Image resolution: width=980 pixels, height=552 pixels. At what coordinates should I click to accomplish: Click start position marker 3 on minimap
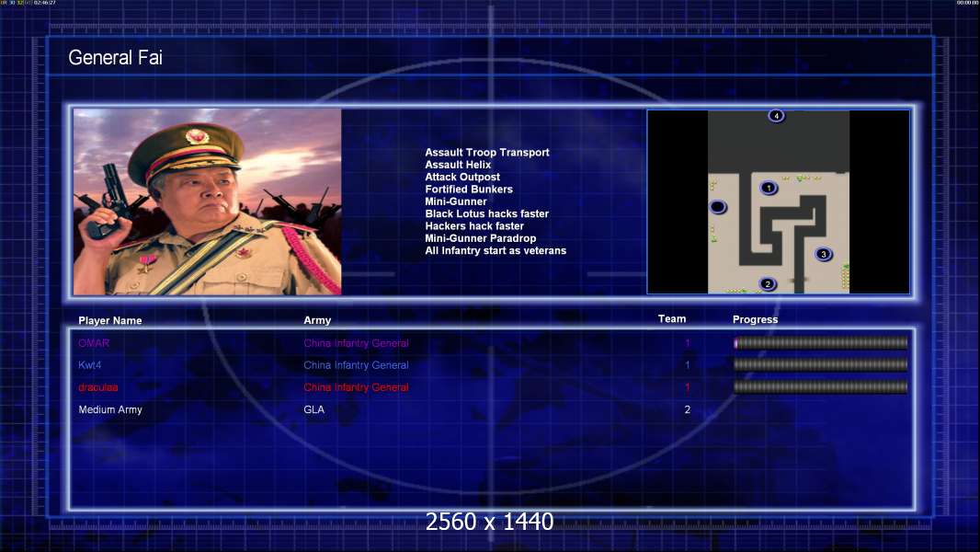click(823, 254)
